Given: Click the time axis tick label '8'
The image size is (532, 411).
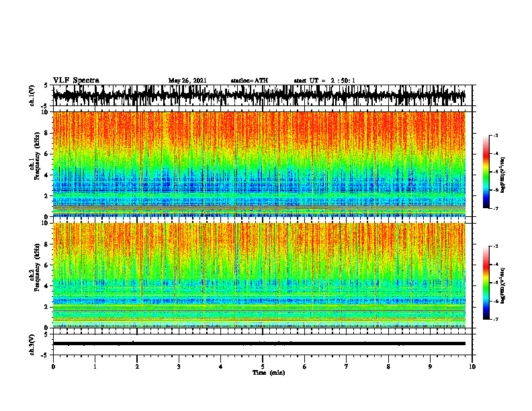Looking at the screenshot, I should pos(388,367).
